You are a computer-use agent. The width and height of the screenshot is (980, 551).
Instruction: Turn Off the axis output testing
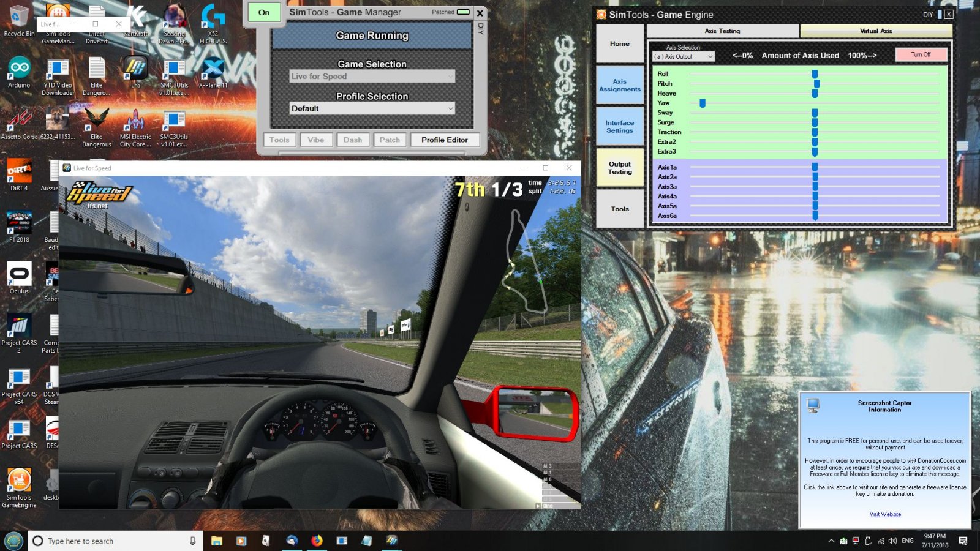tap(921, 54)
